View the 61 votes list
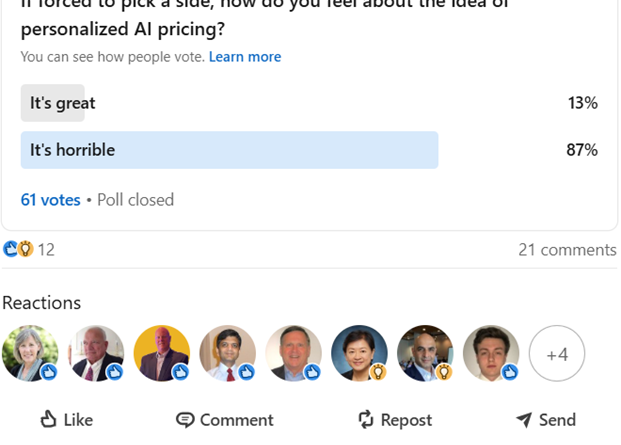Screen dimensions: 621x445 [50, 200]
